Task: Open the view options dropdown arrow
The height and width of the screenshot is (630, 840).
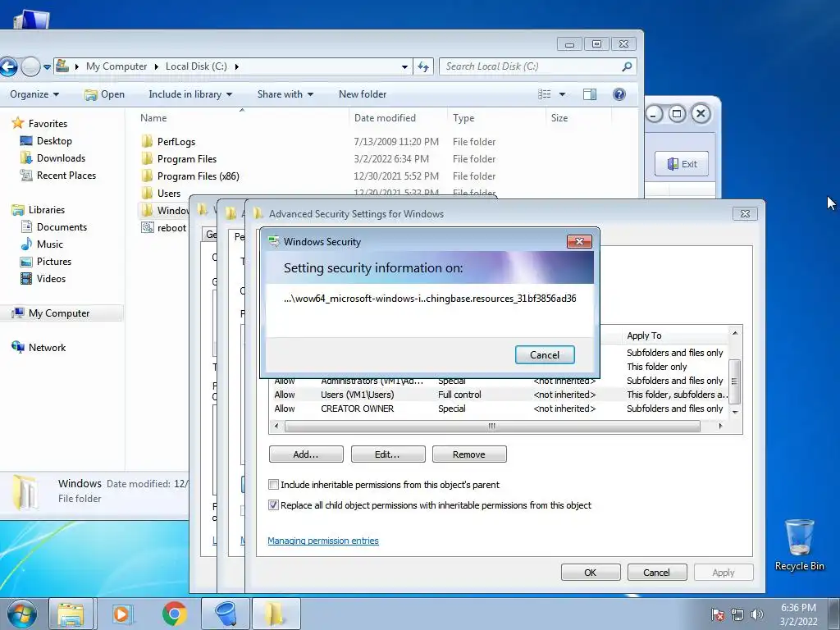Action: (x=562, y=94)
